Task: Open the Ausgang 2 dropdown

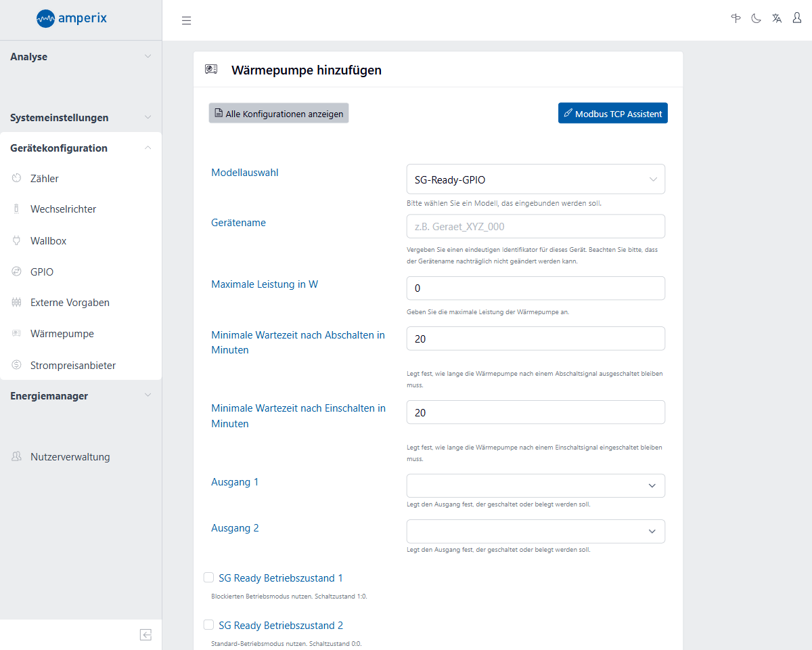Action: tap(535, 532)
